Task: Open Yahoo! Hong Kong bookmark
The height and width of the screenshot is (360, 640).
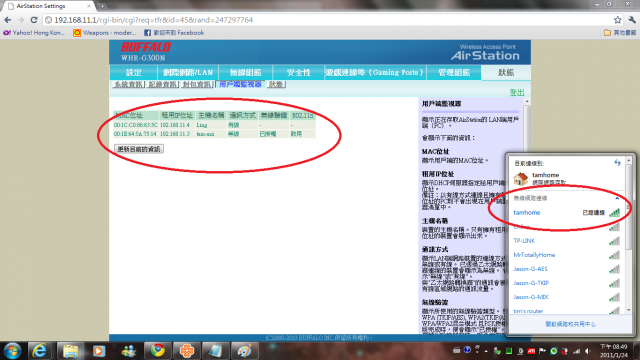Action: (x=34, y=33)
